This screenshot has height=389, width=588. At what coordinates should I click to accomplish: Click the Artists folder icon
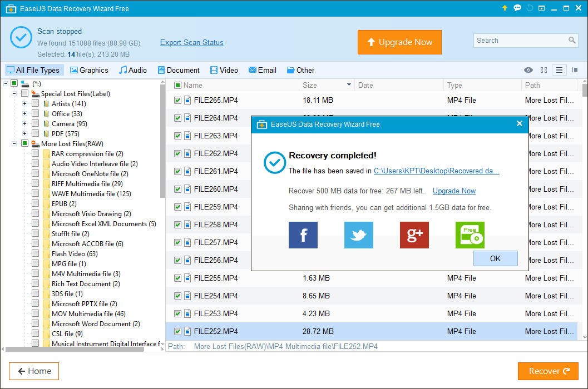(46, 104)
